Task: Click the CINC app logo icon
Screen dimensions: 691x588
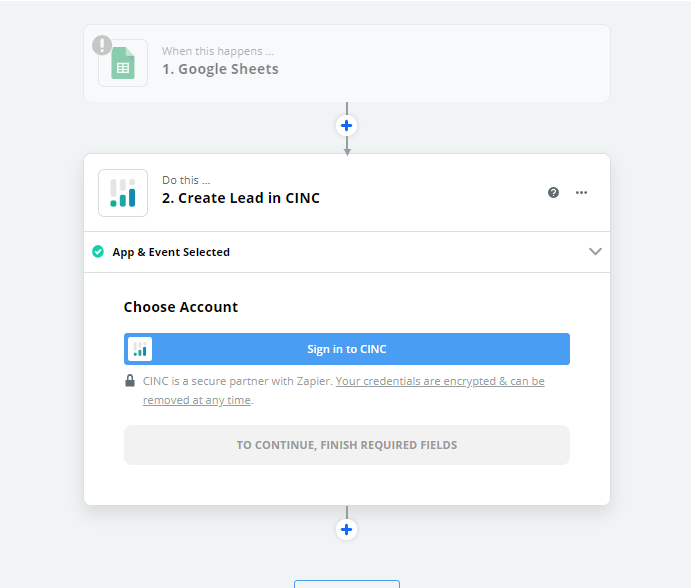Action: (123, 193)
